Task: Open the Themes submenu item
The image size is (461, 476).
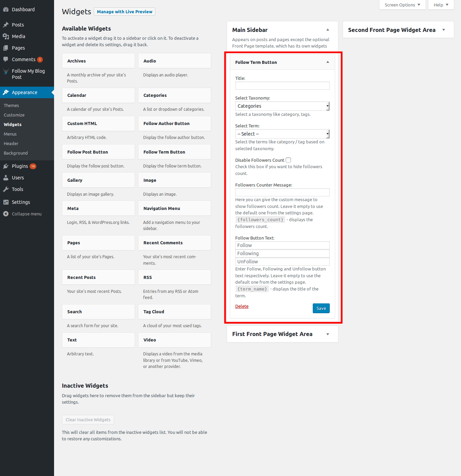Action: pos(12,106)
